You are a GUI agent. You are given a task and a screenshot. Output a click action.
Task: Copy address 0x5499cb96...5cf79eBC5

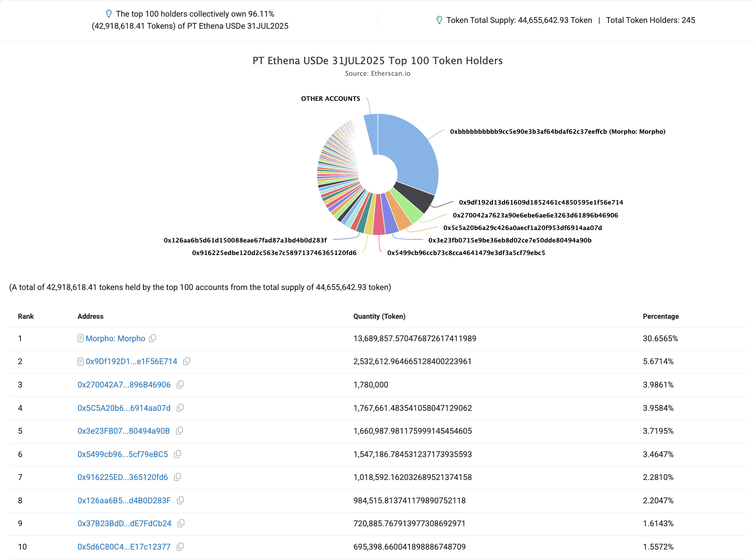pos(178,454)
